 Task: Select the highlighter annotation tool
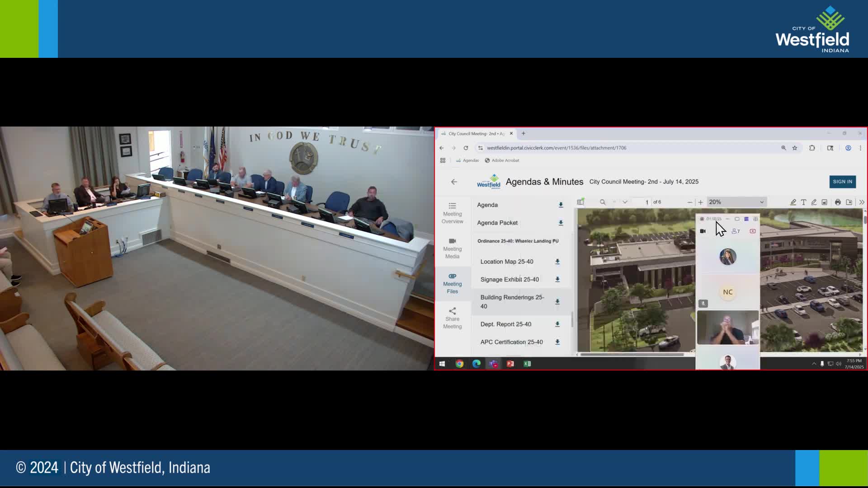click(793, 202)
